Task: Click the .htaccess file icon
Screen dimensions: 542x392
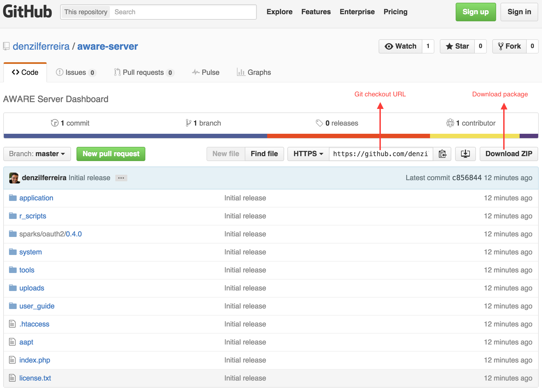Action: (x=12, y=324)
